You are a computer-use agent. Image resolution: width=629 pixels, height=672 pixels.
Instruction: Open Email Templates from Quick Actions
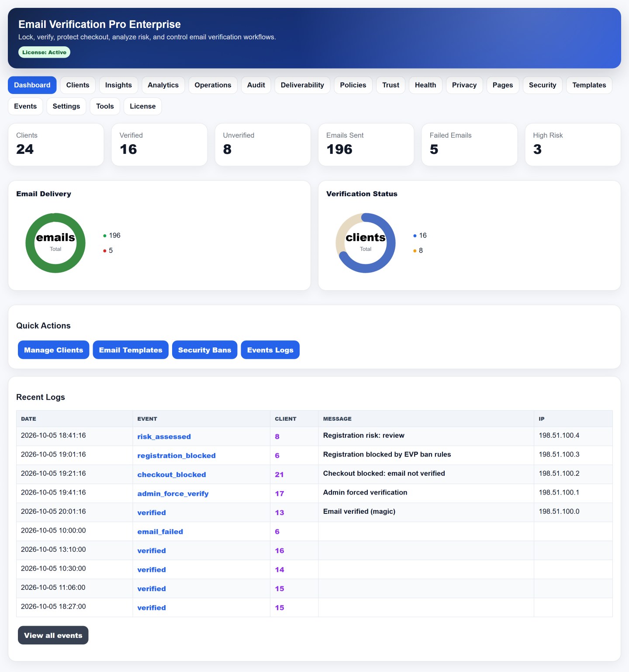(131, 350)
